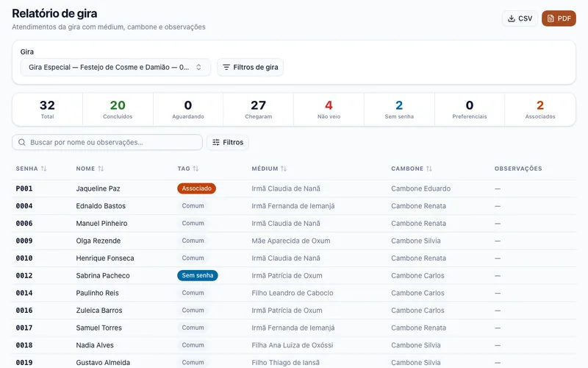Open the Gira selection dropdown
This screenshot has height=368, width=588.
point(115,67)
